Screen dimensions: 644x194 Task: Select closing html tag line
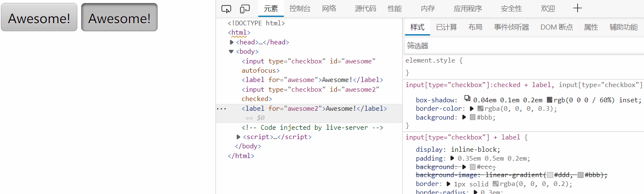241,156
